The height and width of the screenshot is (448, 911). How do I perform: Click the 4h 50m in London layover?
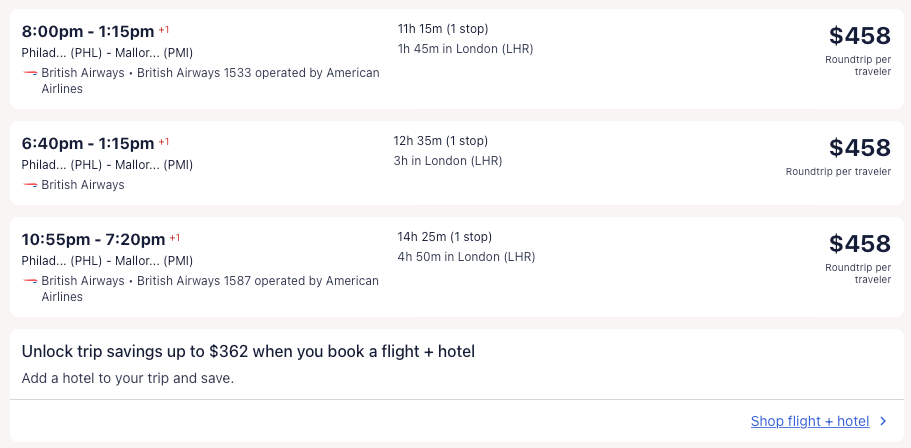(x=465, y=257)
